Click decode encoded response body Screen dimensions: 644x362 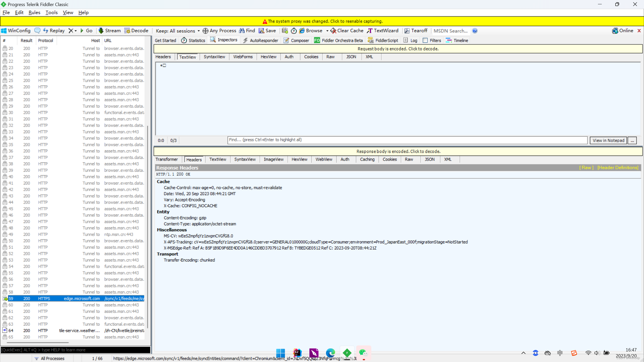click(398, 151)
